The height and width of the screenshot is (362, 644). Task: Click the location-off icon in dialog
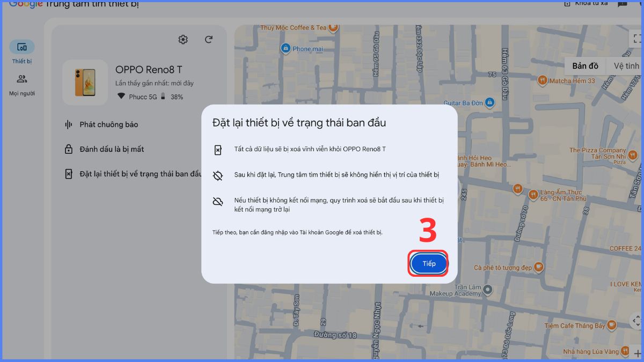click(x=217, y=175)
